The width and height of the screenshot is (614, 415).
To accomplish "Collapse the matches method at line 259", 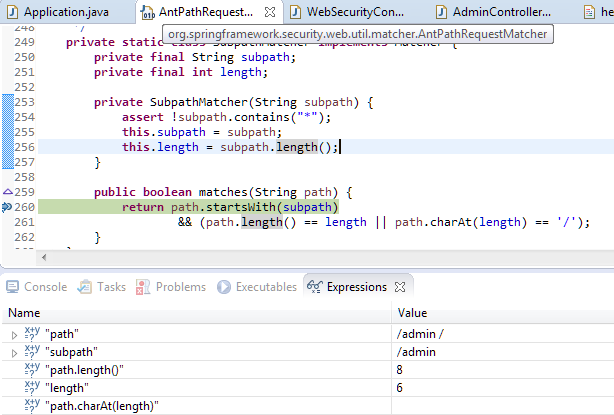I will click(x=7, y=190).
